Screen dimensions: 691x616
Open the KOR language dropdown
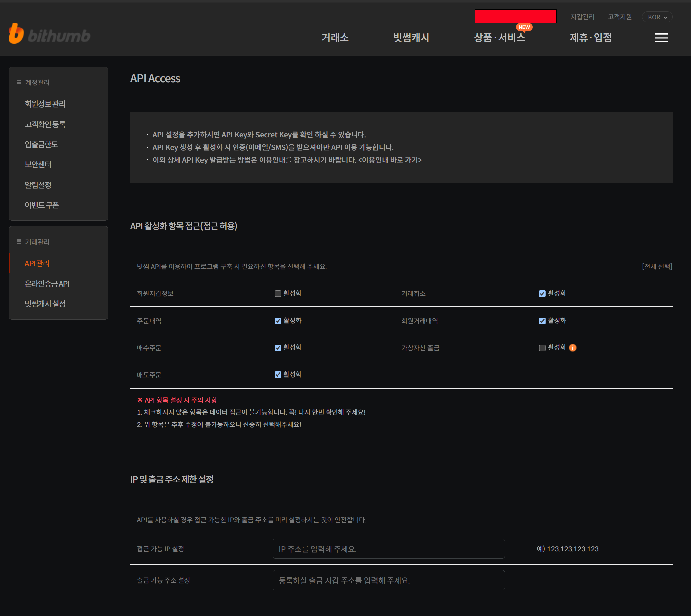coord(657,17)
